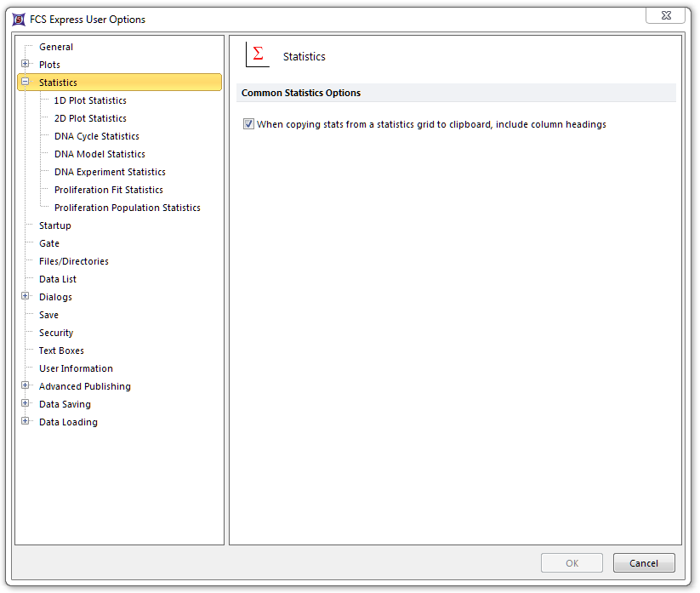Collapse the Statistics tree node
Viewport: 700px width, 593px height.
point(26,83)
